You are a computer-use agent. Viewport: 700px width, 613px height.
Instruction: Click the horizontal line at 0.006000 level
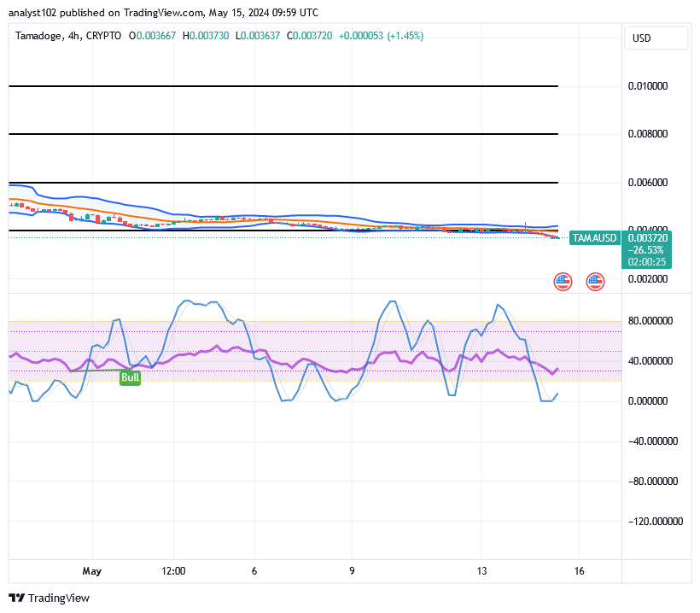[283, 183]
